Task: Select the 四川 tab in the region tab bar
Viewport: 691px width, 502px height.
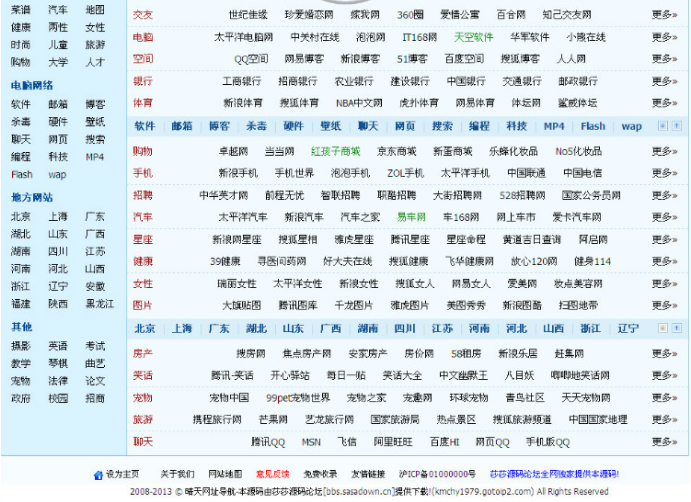Action: point(405,328)
